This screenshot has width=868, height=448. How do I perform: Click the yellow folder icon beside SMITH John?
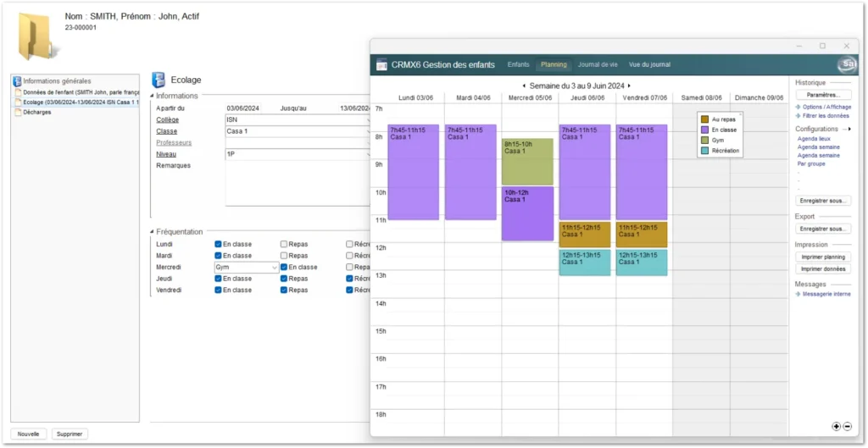(36, 36)
